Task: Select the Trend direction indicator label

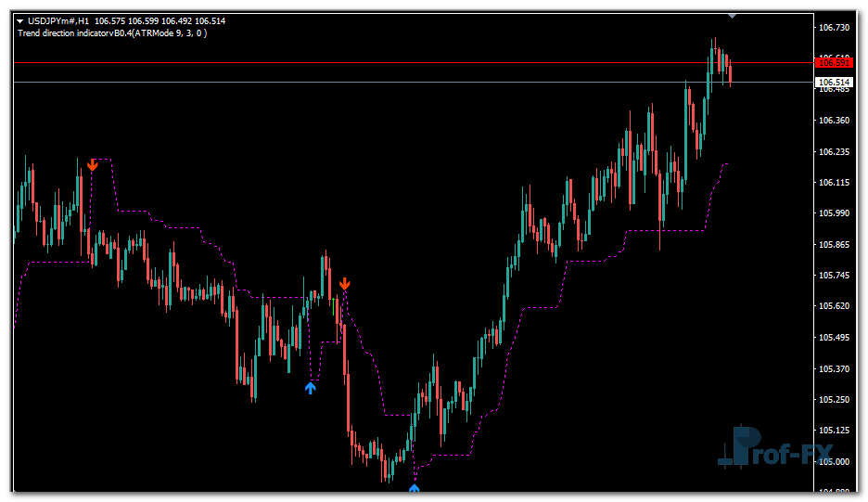Action: (x=112, y=33)
